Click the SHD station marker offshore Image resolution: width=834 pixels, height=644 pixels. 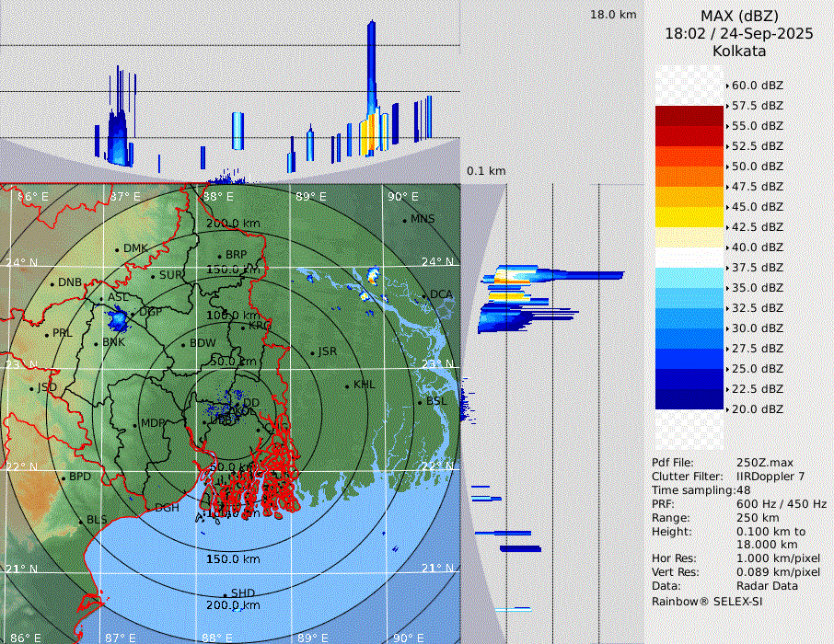point(225,595)
